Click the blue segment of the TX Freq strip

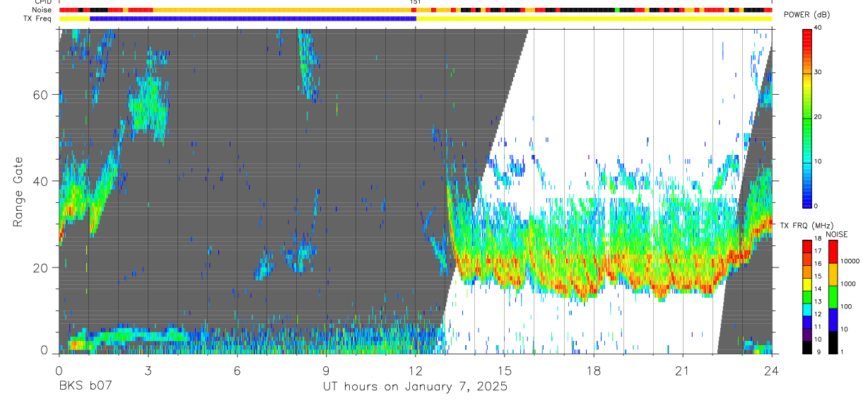point(253,18)
